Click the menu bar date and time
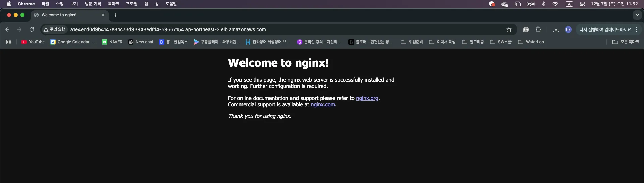Image resolution: width=644 pixels, height=183 pixels. [x=614, y=4]
